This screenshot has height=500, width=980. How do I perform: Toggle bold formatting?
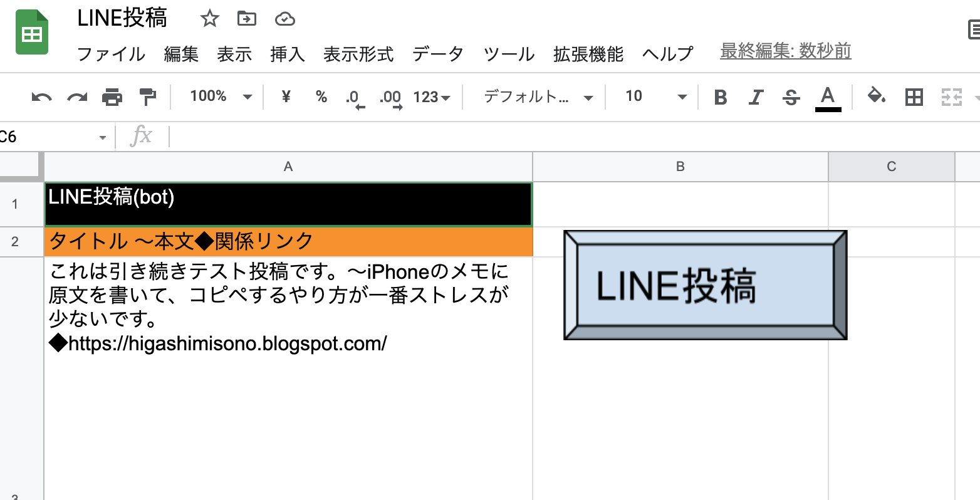tap(721, 97)
